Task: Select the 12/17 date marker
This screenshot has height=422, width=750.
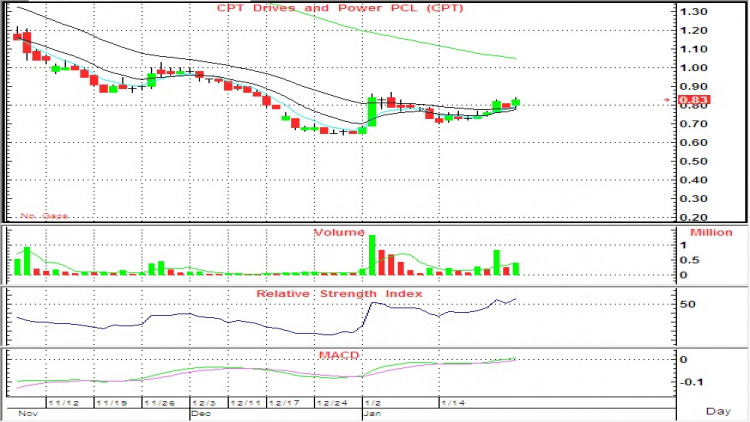Action: point(284,403)
